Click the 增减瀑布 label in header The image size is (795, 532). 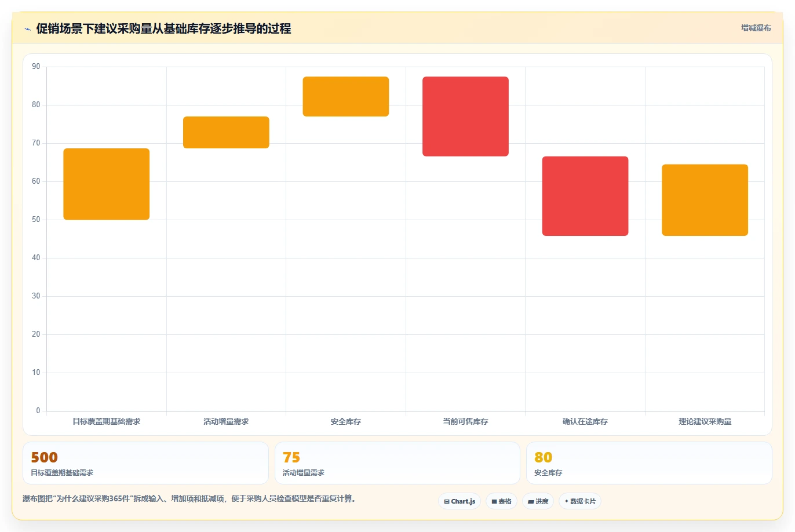(756, 28)
